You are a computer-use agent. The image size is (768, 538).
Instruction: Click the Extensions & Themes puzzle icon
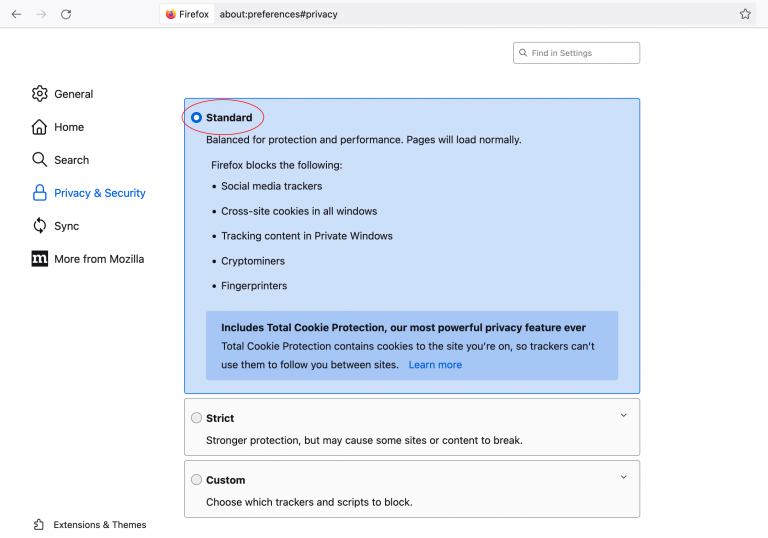(39, 525)
